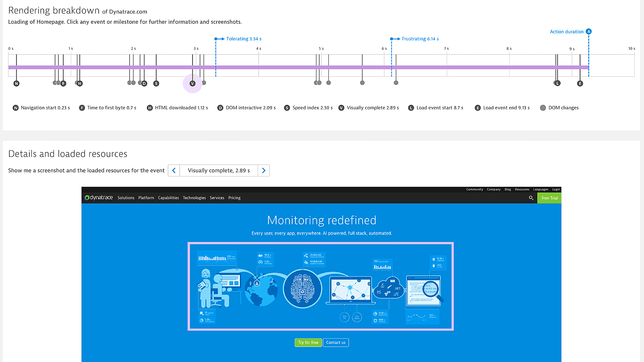The image size is (644, 362).
Task: Click the Languages link in top bar
Action: click(541, 189)
